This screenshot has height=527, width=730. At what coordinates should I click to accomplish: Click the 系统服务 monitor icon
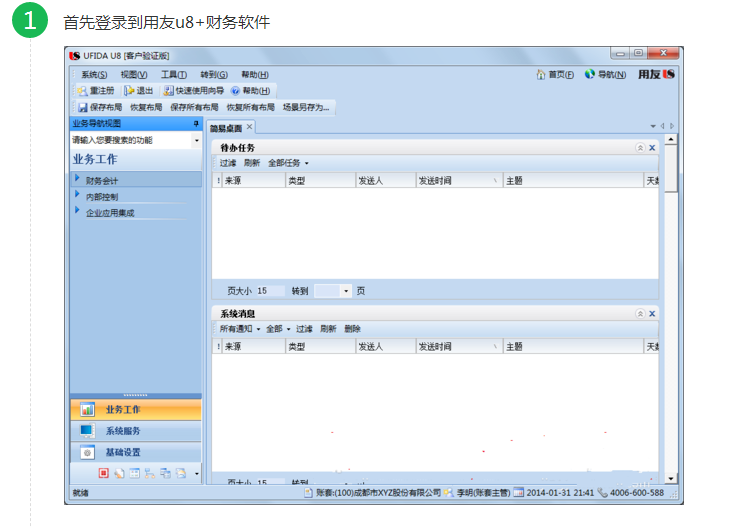[87, 431]
